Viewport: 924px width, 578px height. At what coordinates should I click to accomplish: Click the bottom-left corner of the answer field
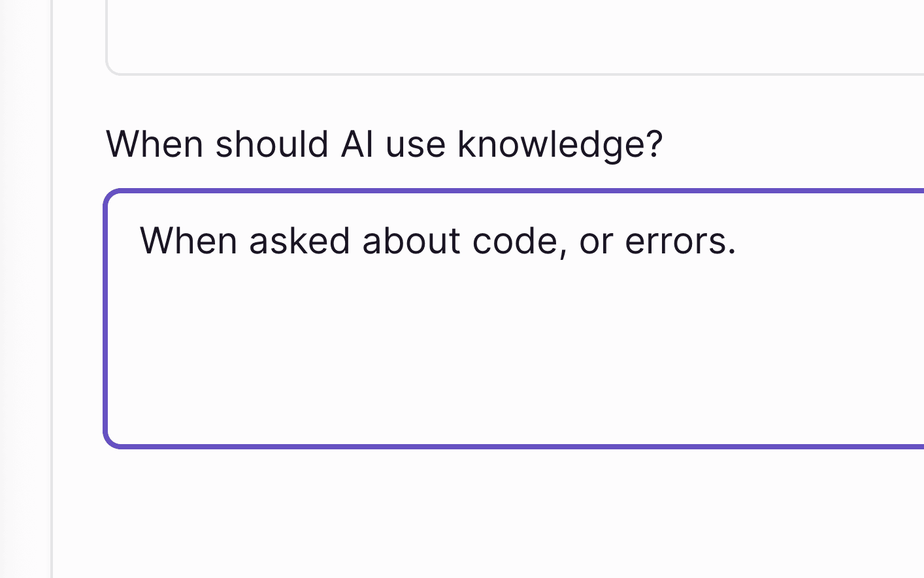(111, 443)
